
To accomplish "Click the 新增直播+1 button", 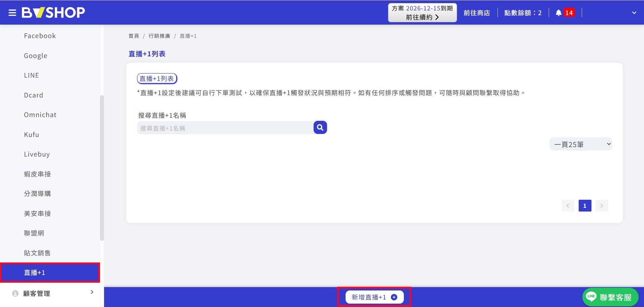I will [374, 297].
